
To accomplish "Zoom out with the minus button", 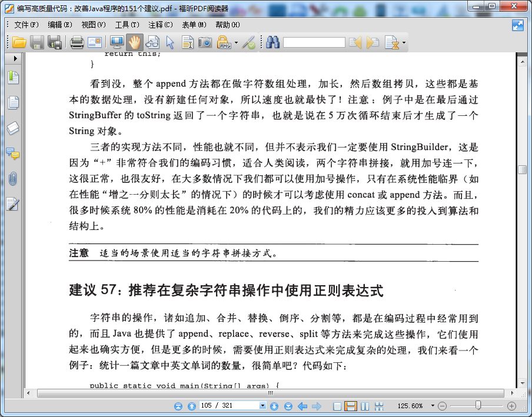I will click(442, 406).
